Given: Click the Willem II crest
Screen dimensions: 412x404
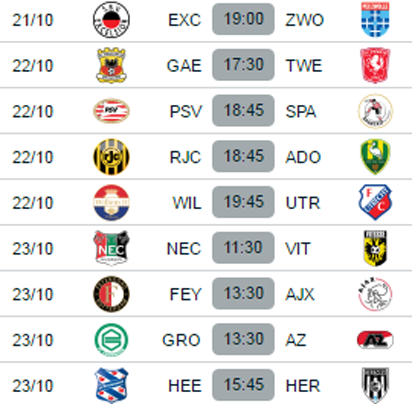Looking at the screenshot, I should pos(111,202).
